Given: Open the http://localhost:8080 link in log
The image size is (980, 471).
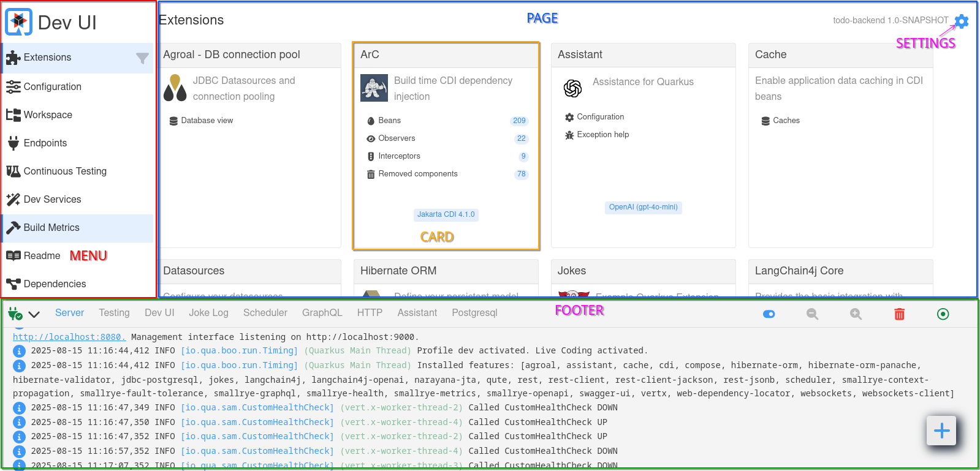Looking at the screenshot, I should click(x=69, y=337).
